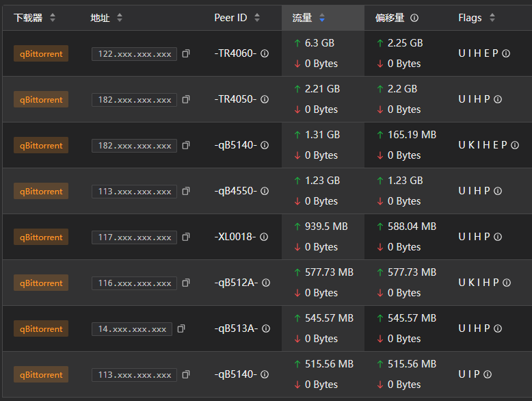The width and height of the screenshot is (532, 401).
Task: Show flags info in the -XL0018- row
Action: 498,237
